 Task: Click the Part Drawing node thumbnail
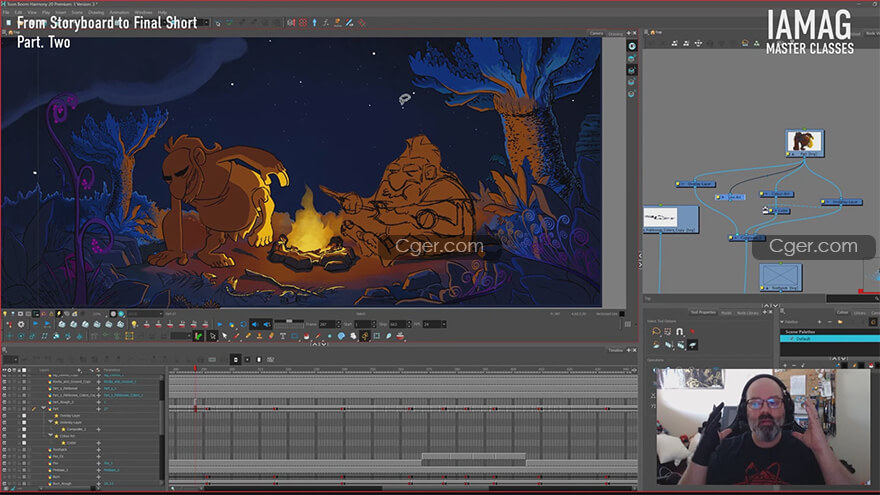(804, 141)
